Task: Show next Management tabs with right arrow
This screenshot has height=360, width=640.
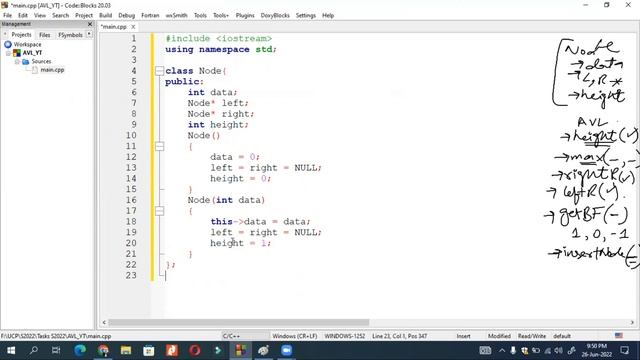Action: click(x=89, y=34)
